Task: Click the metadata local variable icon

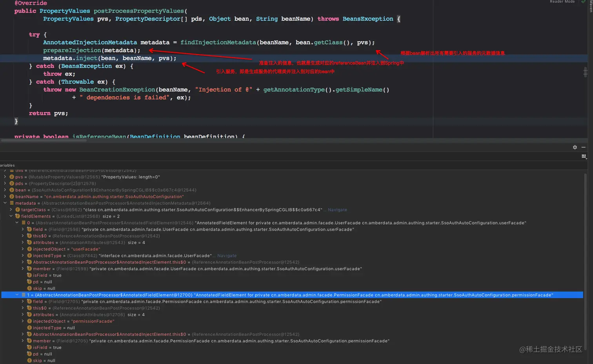Action: (x=12, y=203)
